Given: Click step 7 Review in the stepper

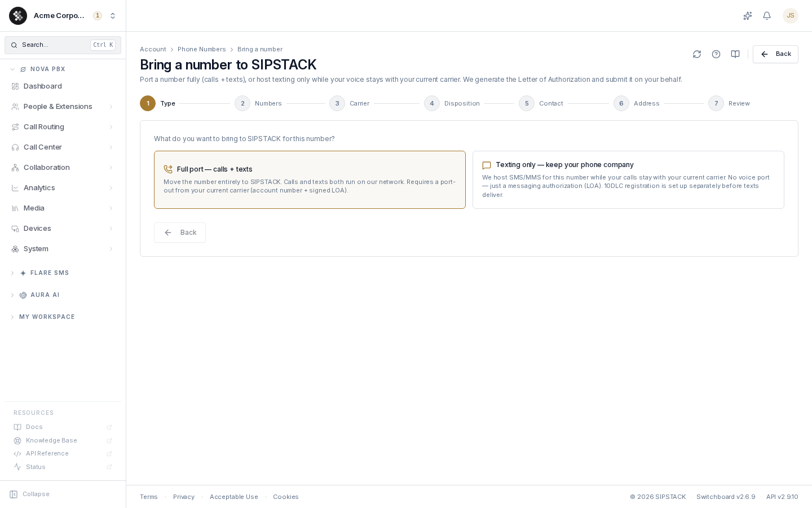Looking at the screenshot, I should point(729,103).
